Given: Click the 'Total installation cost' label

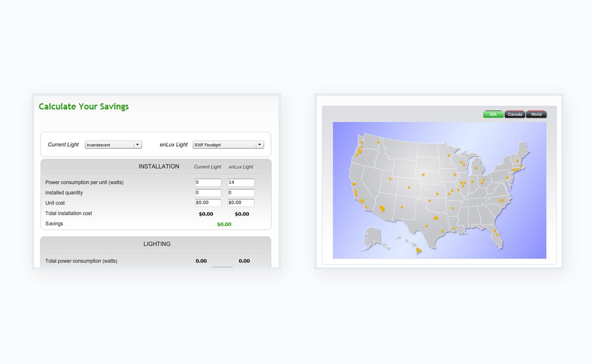Looking at the screenshot, I should click(69, 213).
